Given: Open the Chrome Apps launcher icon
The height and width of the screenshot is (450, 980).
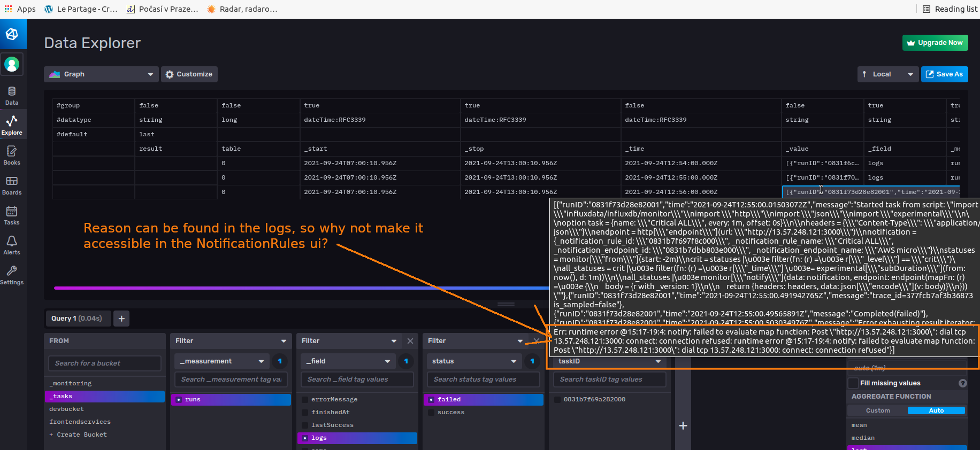Looking at the screenshot, I should (8, 9).
